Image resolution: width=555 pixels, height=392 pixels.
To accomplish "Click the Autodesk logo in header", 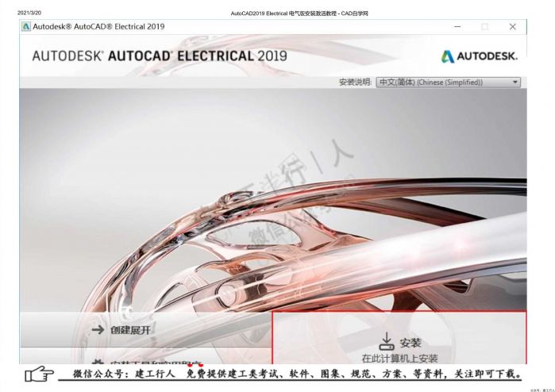I will [x=480, y=56].
